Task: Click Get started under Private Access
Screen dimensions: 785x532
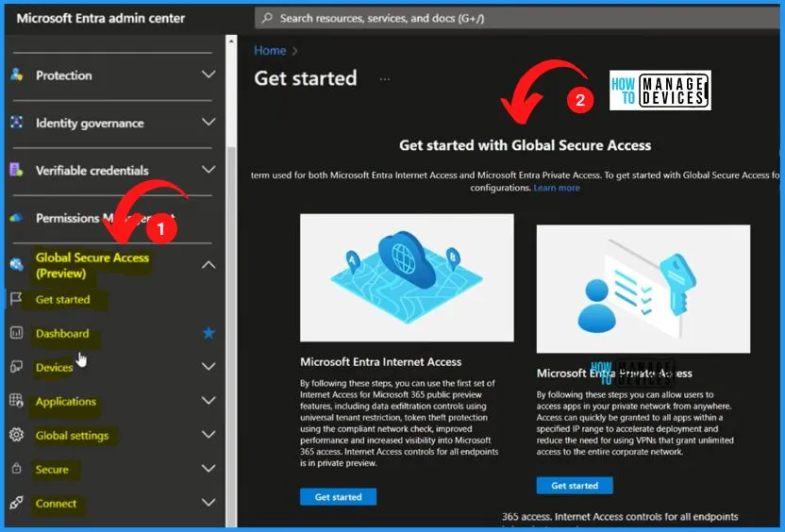Action: 575,485
